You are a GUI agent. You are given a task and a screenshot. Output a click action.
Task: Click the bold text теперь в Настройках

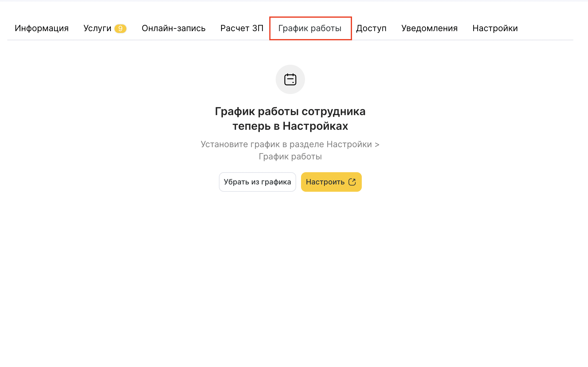(290, 126)
